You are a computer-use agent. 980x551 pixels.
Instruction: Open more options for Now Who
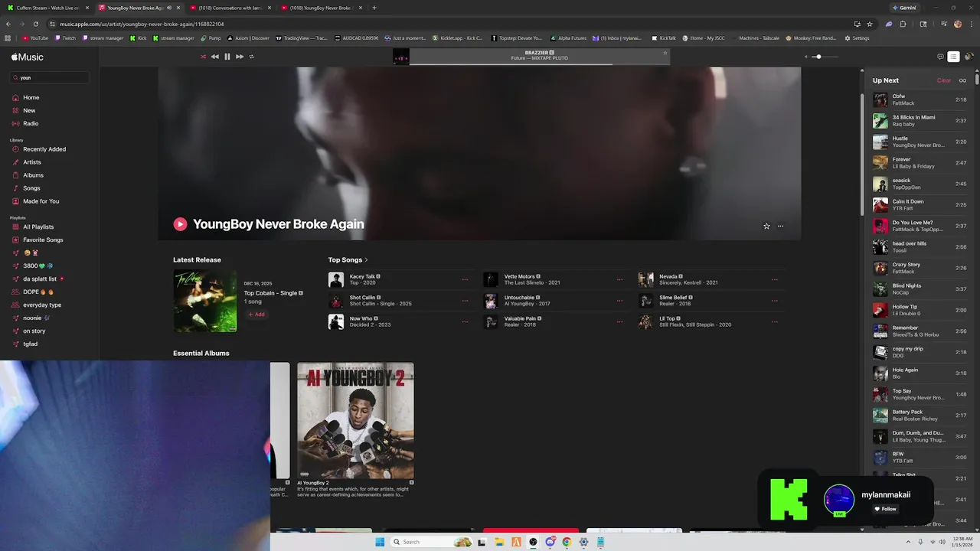coord(465,321)
